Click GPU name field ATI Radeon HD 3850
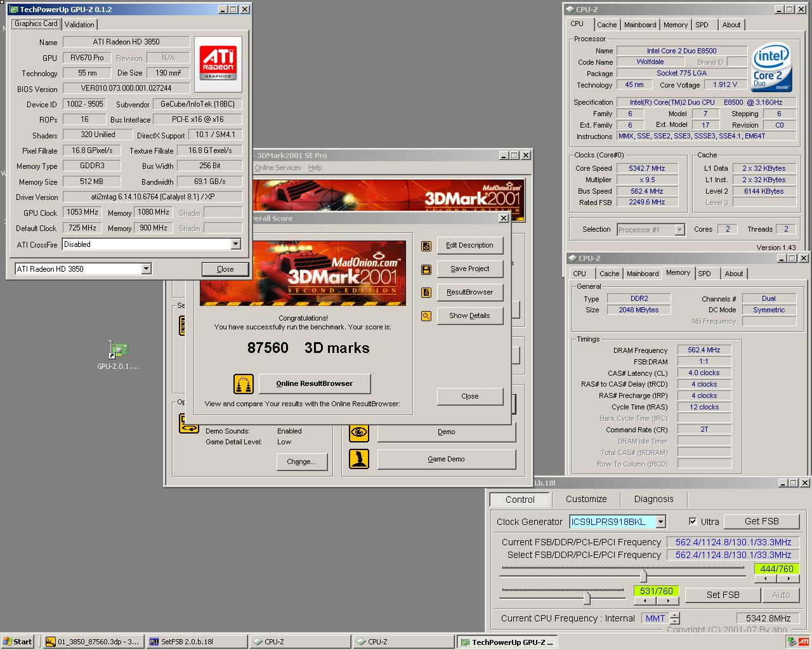This screenshot has width=812, height=650. [126, 42]
